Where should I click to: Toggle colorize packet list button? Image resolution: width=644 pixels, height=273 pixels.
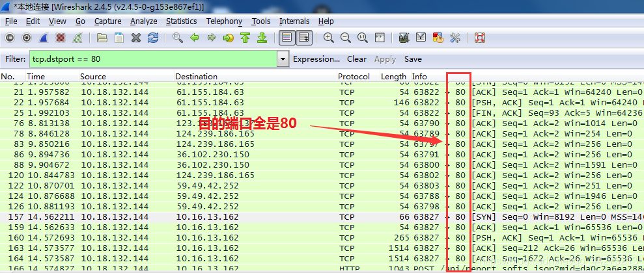click(x=287, y=38)
